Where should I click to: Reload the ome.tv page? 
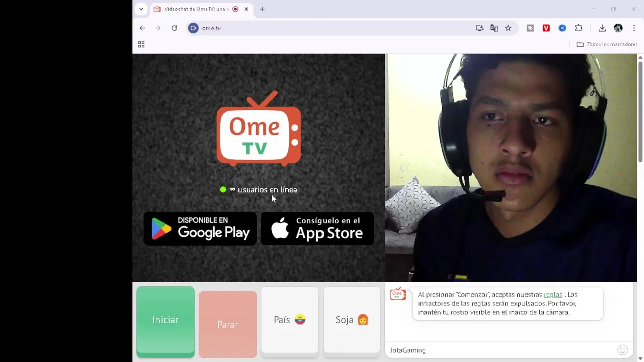click(174, 28)
